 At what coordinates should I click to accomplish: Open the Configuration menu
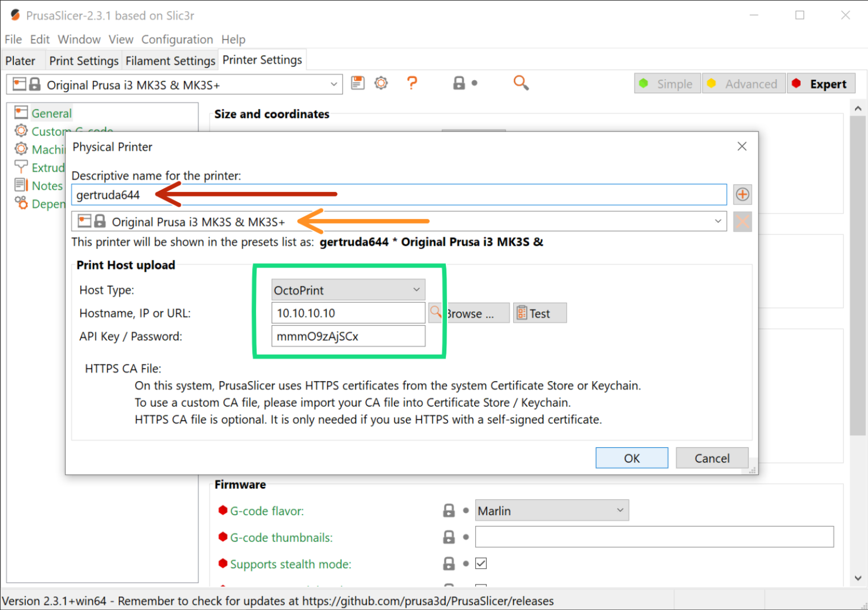click(x=177, y=39)
